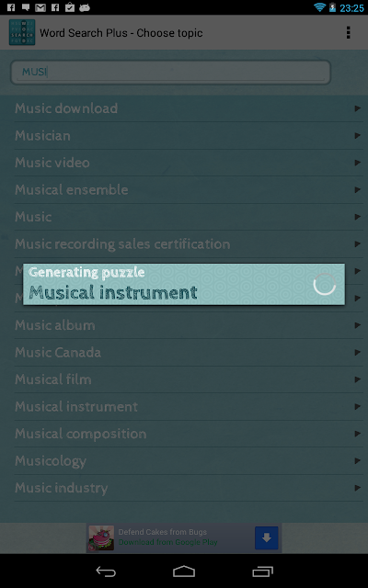Choose the Musical ensemble topic
The width and height of the screenshot is (368, 588).
[x=189, y=190]
